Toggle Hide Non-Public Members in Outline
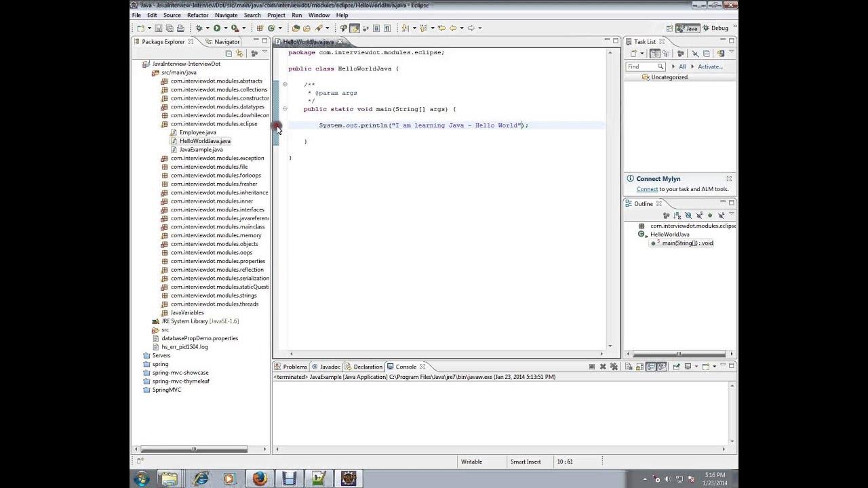 (x=710, y=216)
